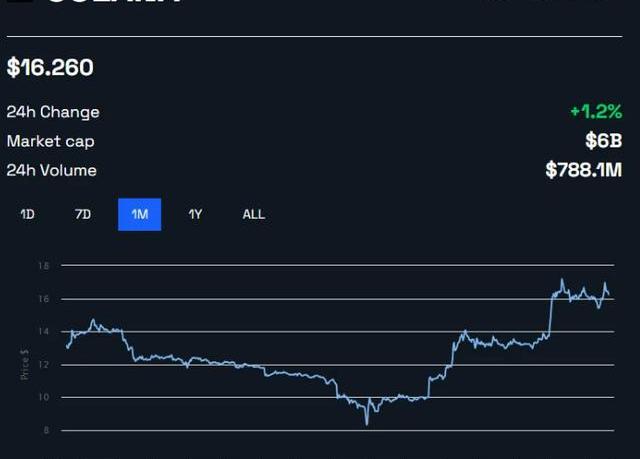The height and width of the screenshot is (459, 640).
Task: Select the ALL time range tab
Action: pos(254,214)
